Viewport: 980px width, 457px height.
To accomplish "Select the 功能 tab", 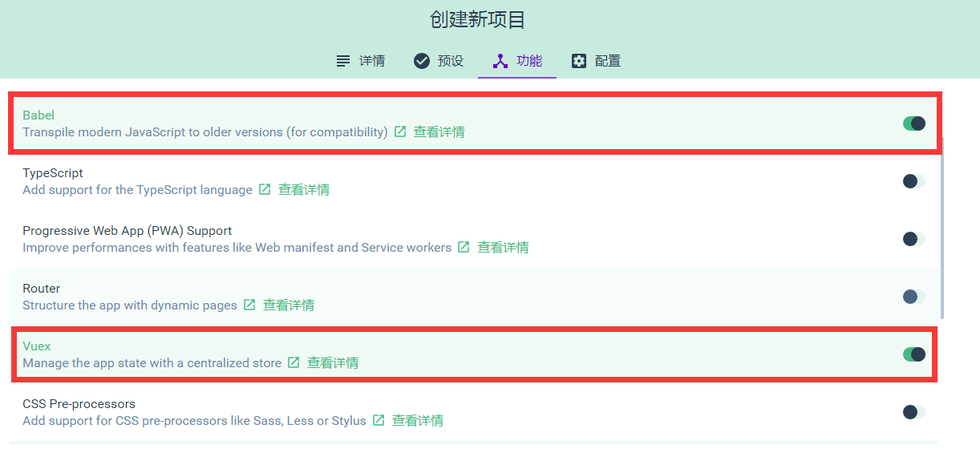I will (517, 61).
